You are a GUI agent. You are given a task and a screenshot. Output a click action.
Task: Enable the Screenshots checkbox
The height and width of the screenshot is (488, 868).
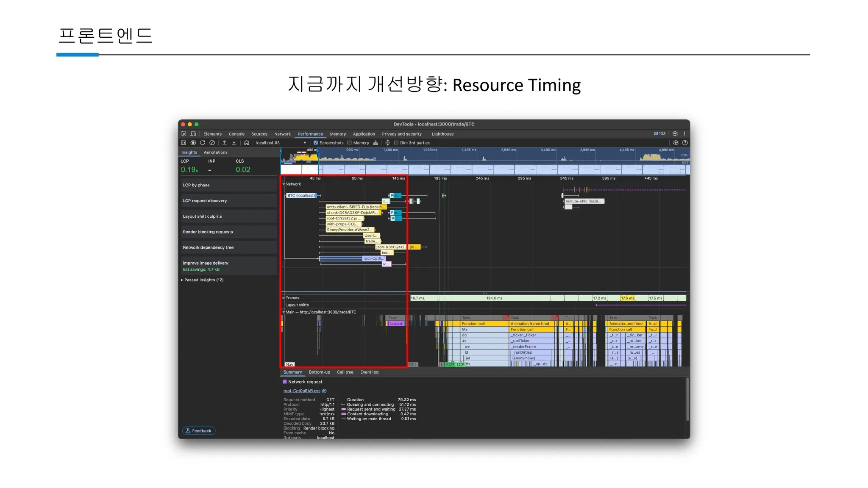pyautogui.click(x=315, y=143)
